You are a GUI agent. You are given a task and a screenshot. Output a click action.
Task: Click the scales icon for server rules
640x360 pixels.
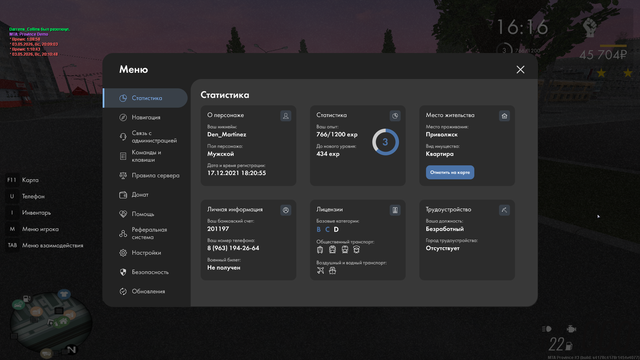(123, 176)
